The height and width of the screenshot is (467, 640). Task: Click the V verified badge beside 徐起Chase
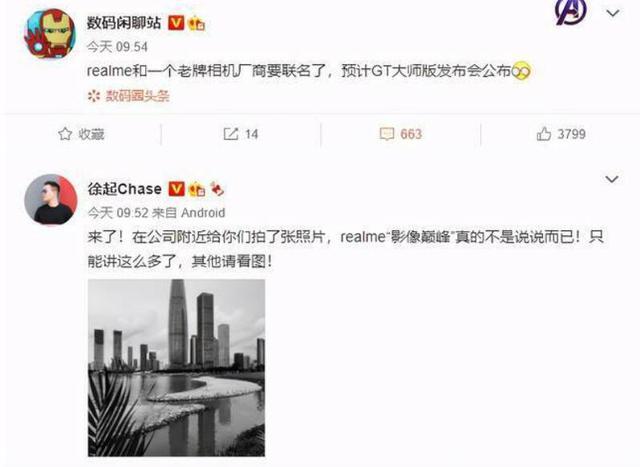(x=177, y=189)
